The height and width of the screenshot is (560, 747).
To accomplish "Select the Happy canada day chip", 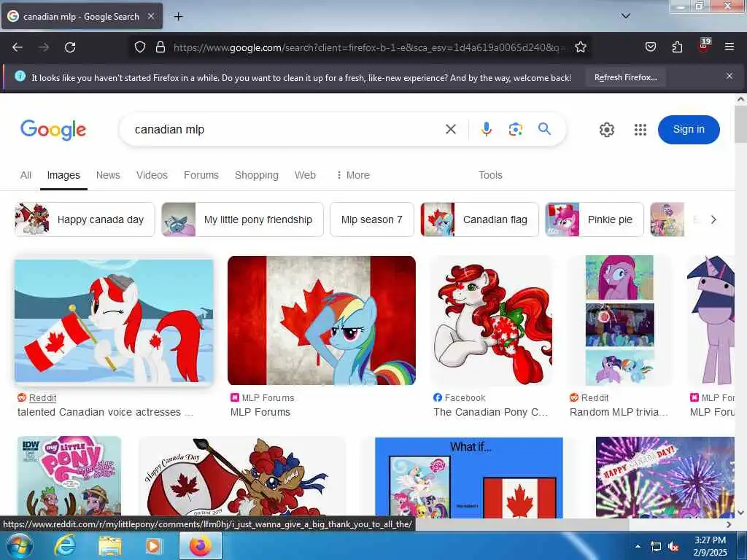I will [85, 219].
